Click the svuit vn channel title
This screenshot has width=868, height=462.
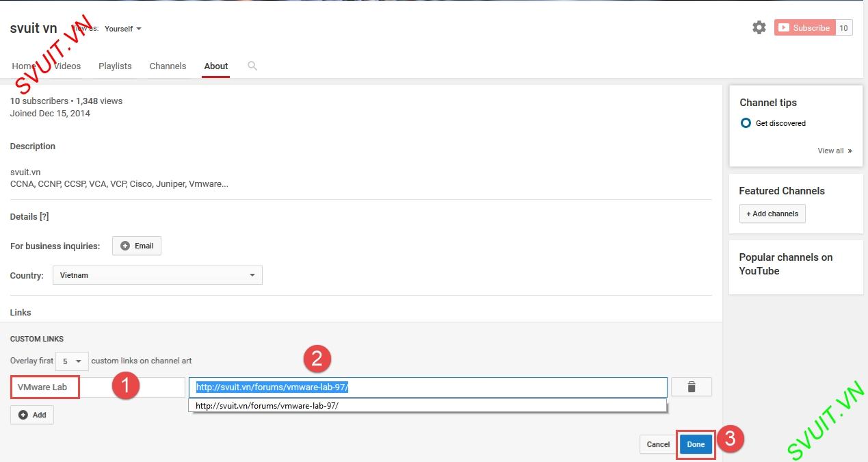point(34,29)
